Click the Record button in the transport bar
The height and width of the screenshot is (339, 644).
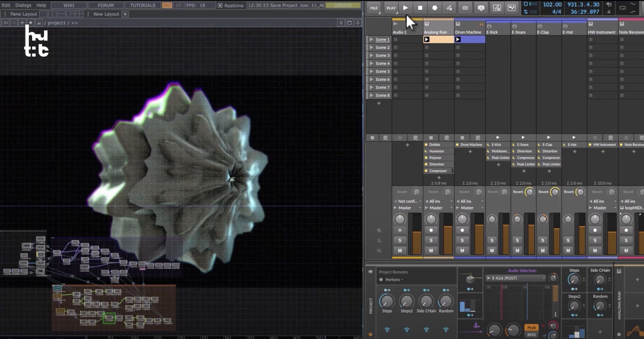(434, 8)
